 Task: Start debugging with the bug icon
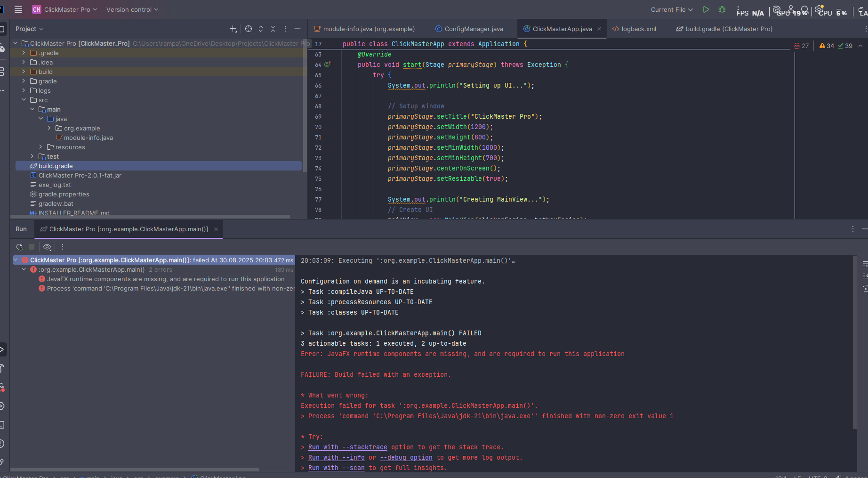722,9
